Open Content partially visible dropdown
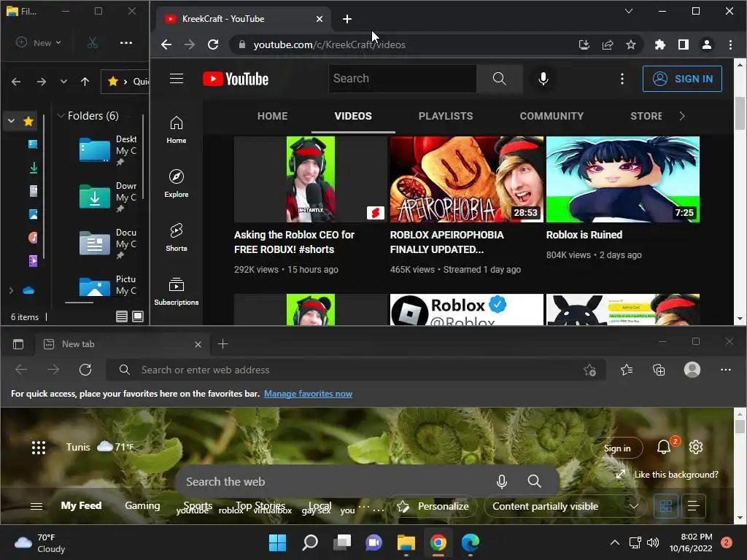Viewport: 747px width, 560px height. click(x=565, y=506)
